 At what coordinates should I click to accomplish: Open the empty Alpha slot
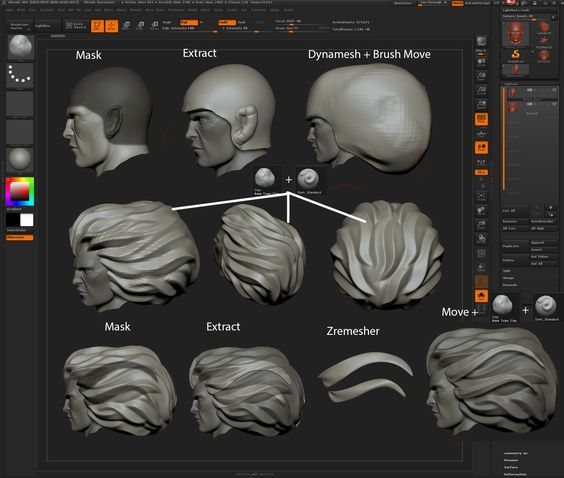[20, 104]
